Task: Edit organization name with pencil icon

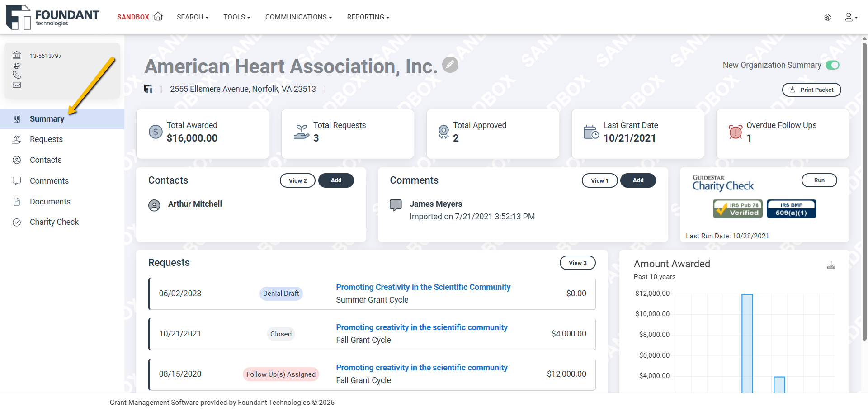Action: click(x=450, y=65)
